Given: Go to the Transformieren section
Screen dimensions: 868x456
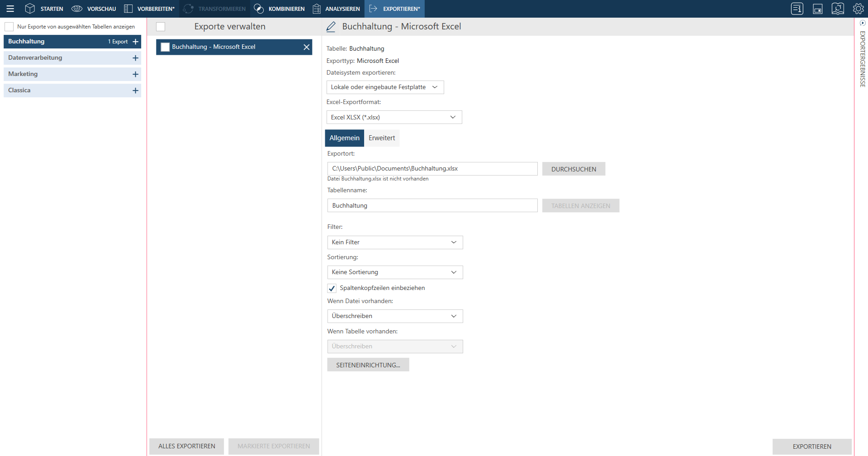Looking at the screenshot, I should click(214, 9).
